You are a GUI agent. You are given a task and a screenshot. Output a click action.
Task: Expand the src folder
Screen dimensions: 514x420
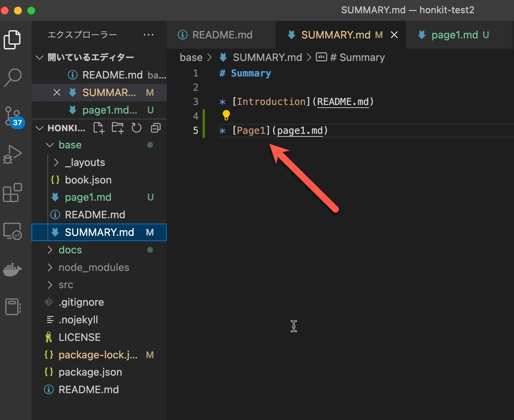point(50,285)
